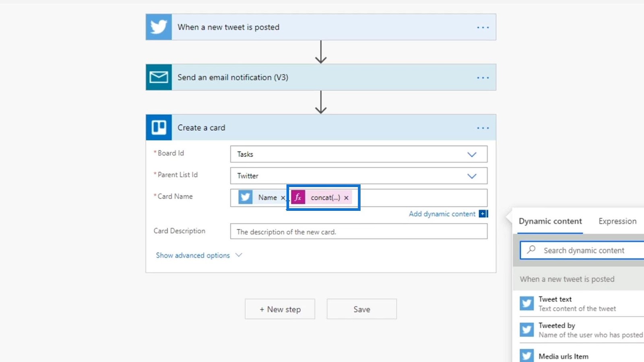Open the Send an email notification (V3) step
The height and width of the screenshot is (362, 644).
[x=321, y=77]
